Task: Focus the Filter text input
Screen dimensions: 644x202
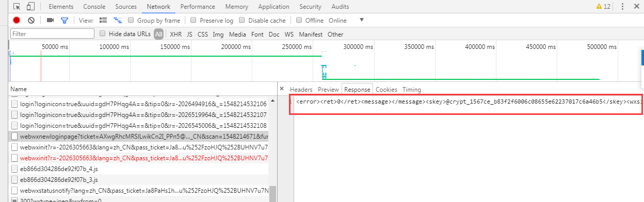Action: point(53,34)
